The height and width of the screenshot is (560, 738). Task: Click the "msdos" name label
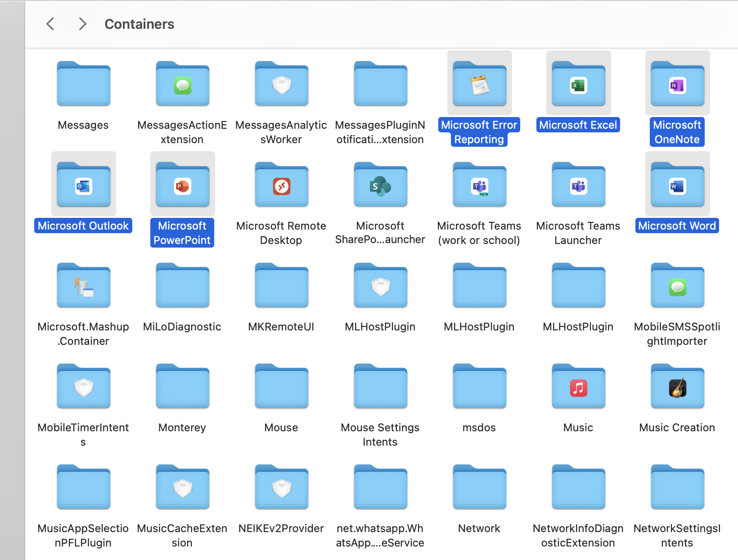click(x=479, y=427)
